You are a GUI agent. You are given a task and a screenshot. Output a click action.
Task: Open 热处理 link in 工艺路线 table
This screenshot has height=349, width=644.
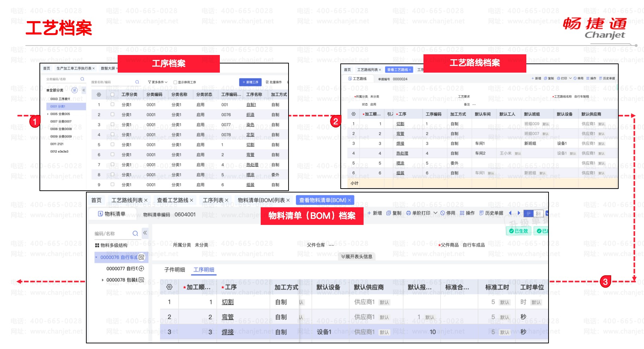(x=402, y=153)
